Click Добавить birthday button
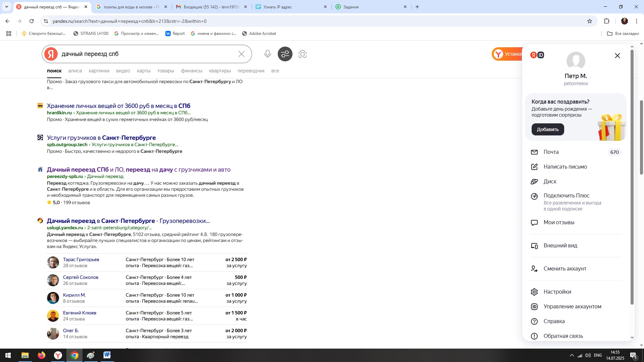This screenshot has height=362, width=644. [548, 129]
